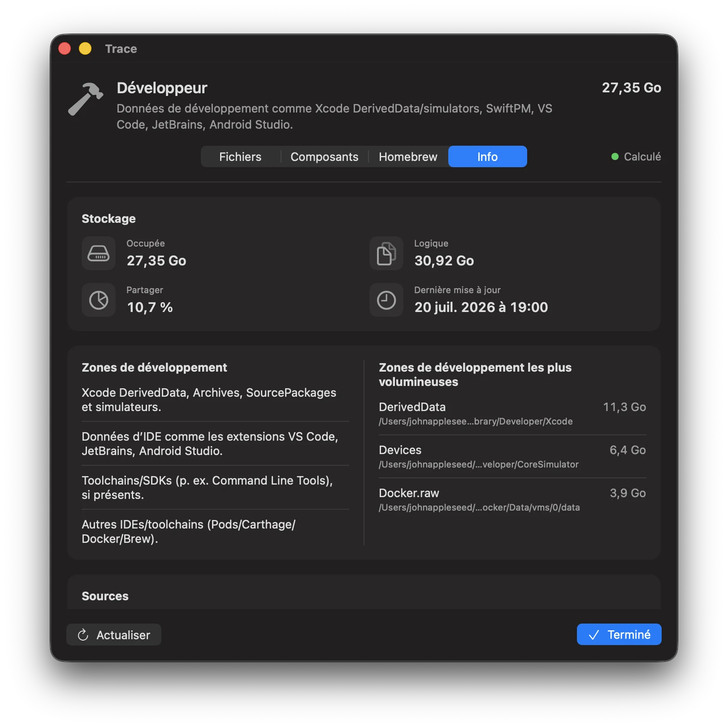This screenshot has height=728, width=728.
Task: Close the Trace window with red button
Action: coord(65,48)
